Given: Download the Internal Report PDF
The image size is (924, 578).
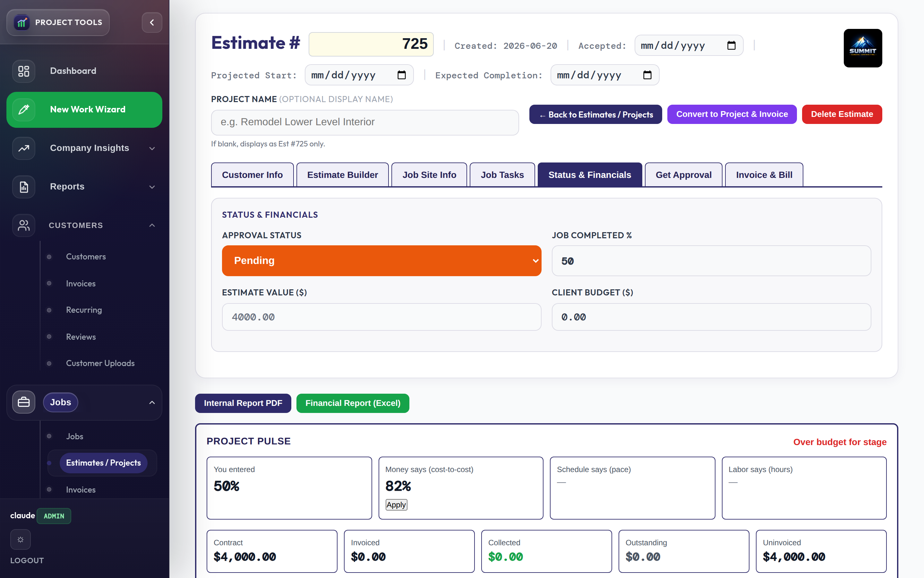Looking at the screenshot, I should click(x=243, y=403).
